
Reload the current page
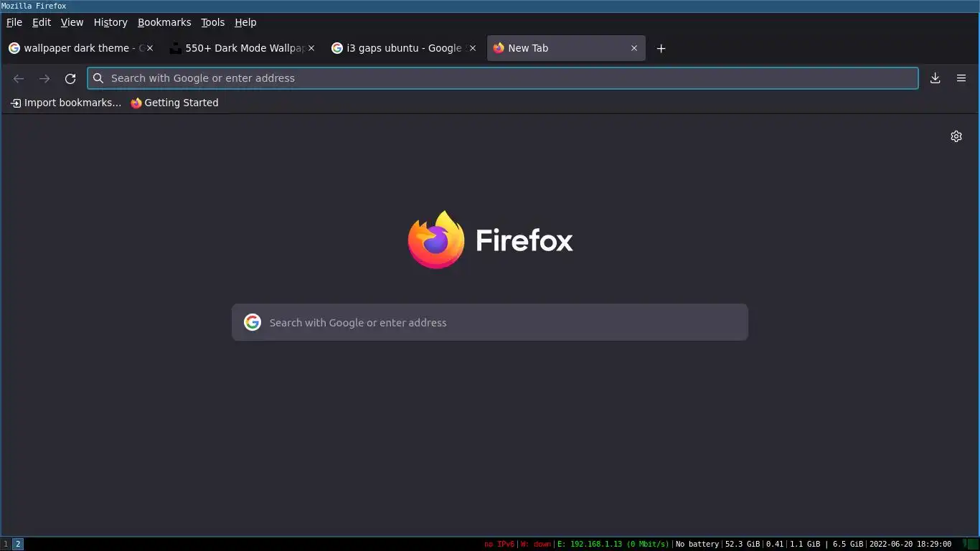coord(70,78)
